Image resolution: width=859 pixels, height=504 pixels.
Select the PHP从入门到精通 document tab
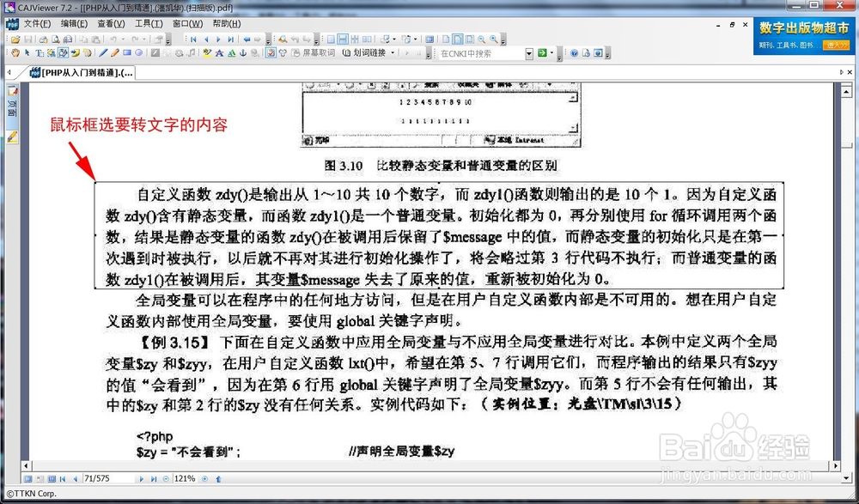pyautogui.click(x=81, y=72)
